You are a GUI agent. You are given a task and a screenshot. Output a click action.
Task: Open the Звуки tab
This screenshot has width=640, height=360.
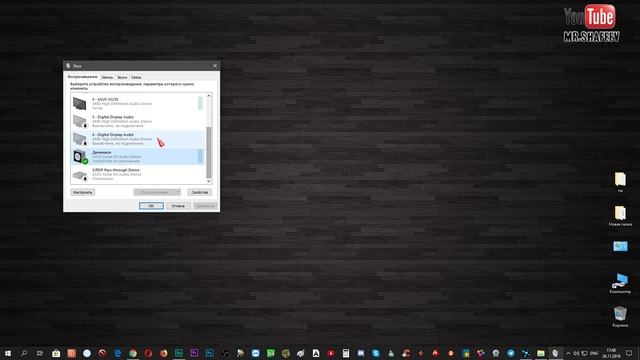point(122,77)
